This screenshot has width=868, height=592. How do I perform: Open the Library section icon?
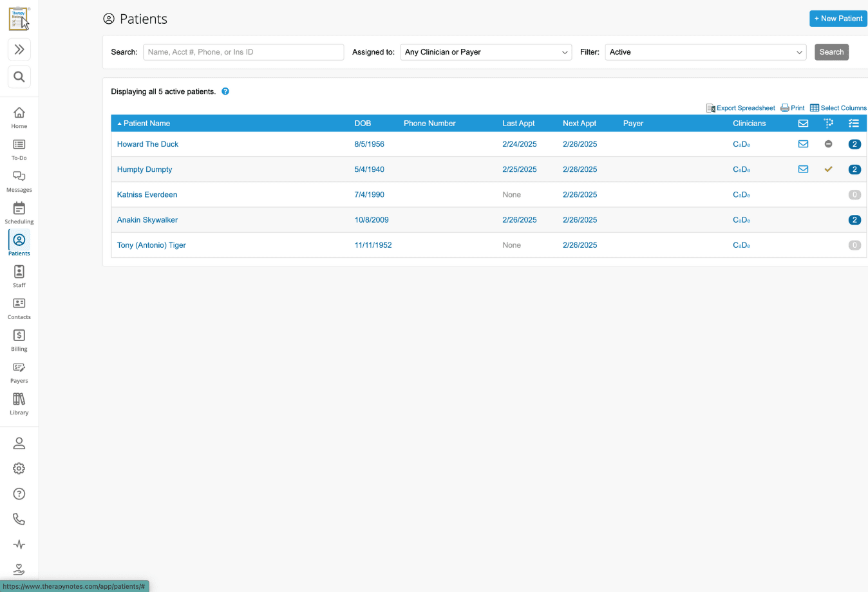point(19,403)
